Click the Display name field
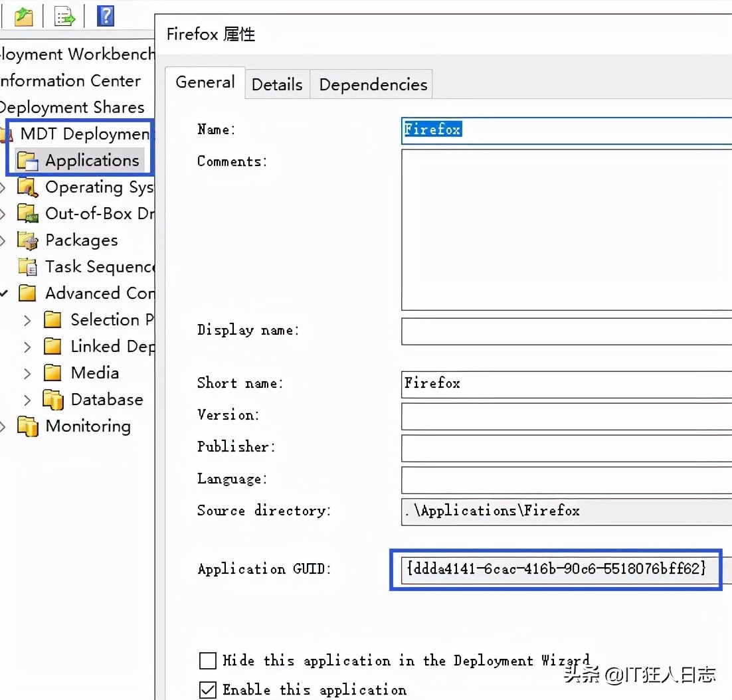The image size is (732, 700). (x=567, y=331)
